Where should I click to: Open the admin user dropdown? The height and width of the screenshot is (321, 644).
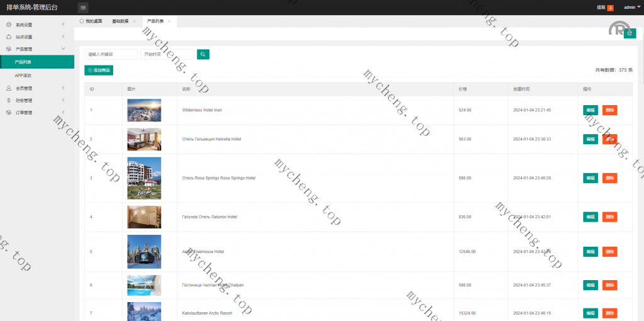click(x=631, y=8)
